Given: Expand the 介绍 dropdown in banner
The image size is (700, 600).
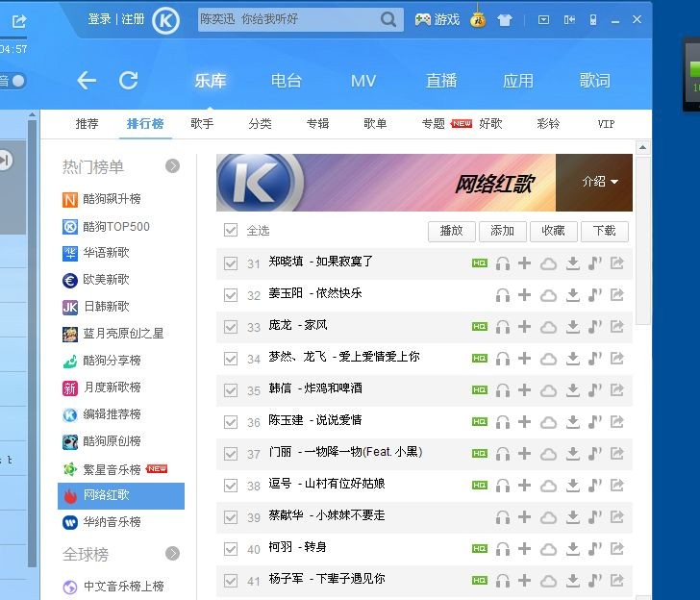Looking at the screenshot, I should click(x=600, y=181).
